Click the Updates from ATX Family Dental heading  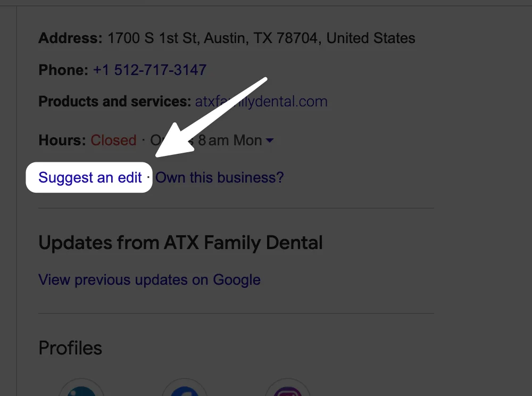(x=181, y=243)
